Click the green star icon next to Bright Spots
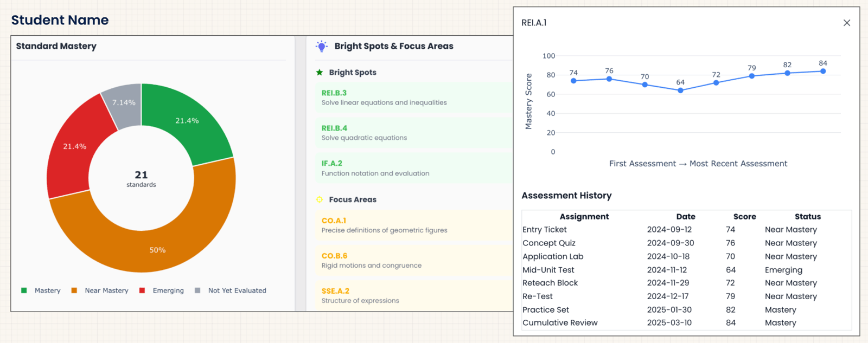Screen dimensions: 868x343 coord(320,72)
